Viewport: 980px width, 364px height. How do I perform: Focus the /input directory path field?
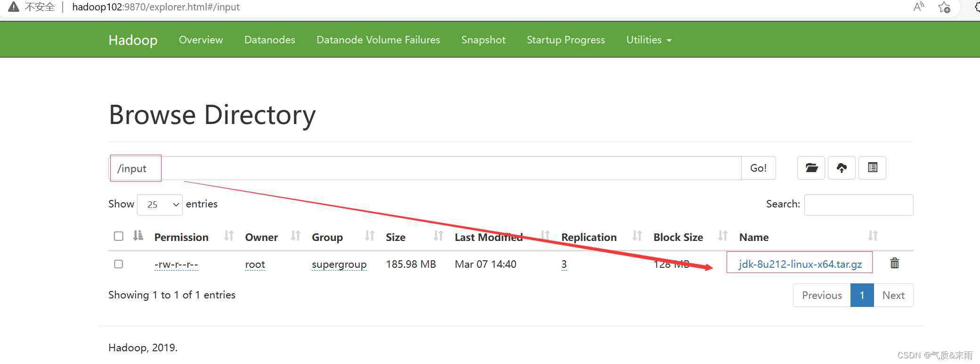(425, 168)
